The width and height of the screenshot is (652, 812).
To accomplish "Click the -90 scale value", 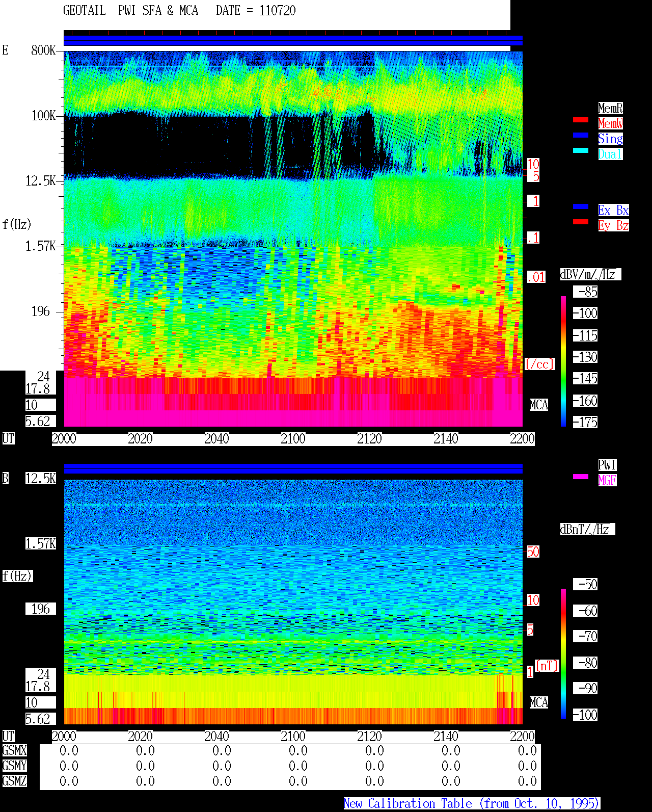I will pos(585,688).
